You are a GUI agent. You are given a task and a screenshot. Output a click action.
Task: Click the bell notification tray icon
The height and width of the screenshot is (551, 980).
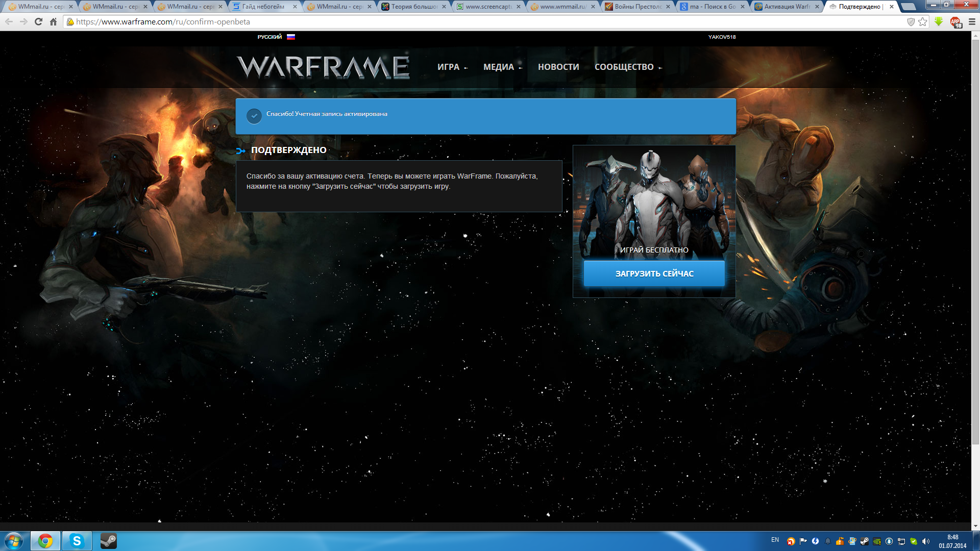point(828,541)
